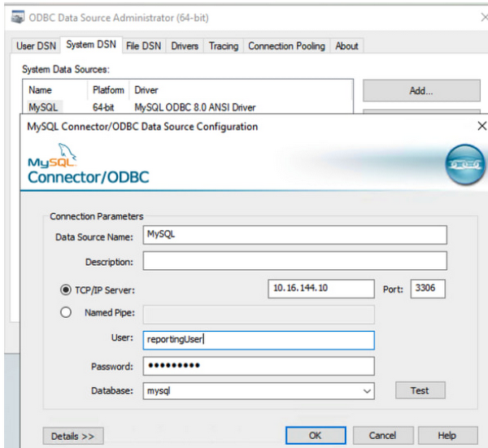This screenshot has width=488, height=448.
Task: Select the Named Pipe radio button
Action: tap(66, 312)
